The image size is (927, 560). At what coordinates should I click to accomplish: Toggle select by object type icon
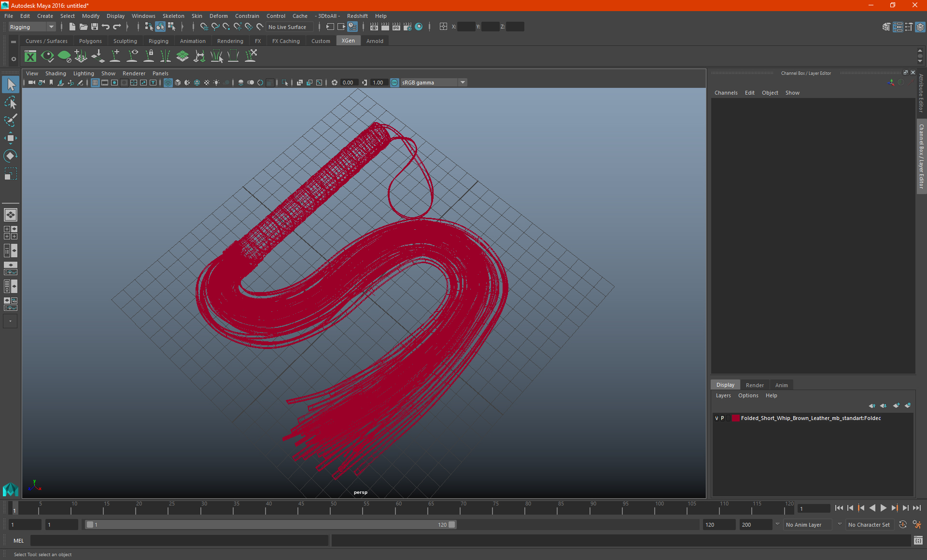160,27
